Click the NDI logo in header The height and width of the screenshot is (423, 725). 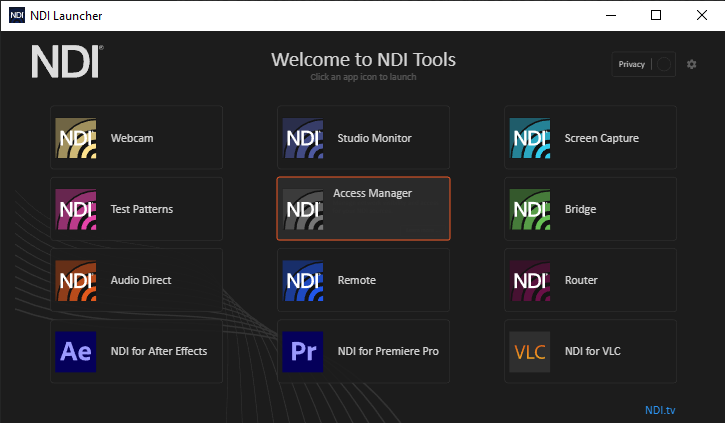coord(66,62)
